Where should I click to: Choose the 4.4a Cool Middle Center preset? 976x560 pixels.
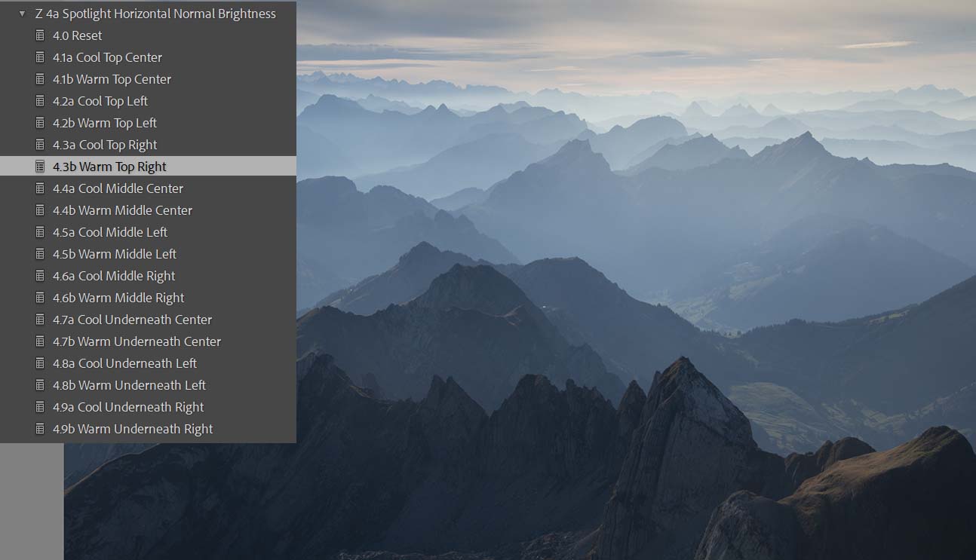118,188
